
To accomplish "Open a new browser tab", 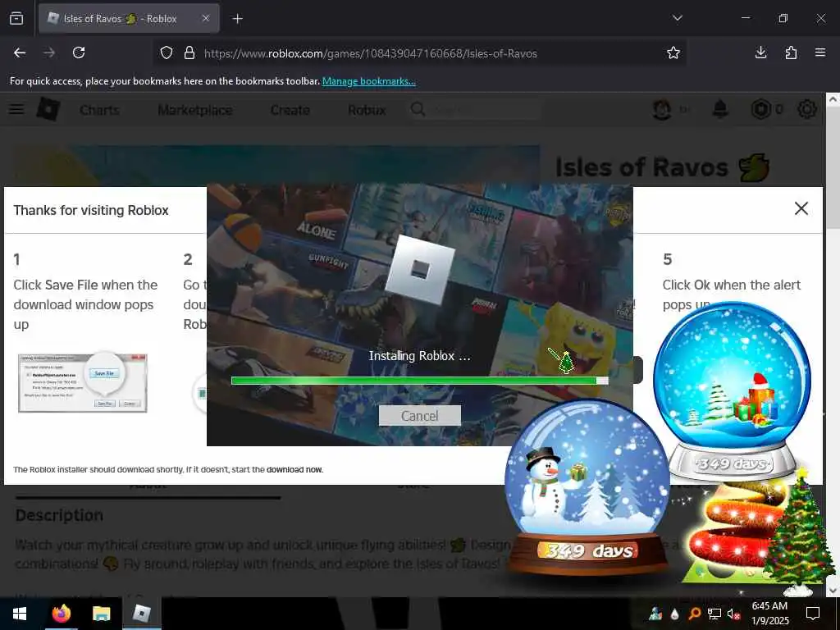I will click(x=237, y=19).
